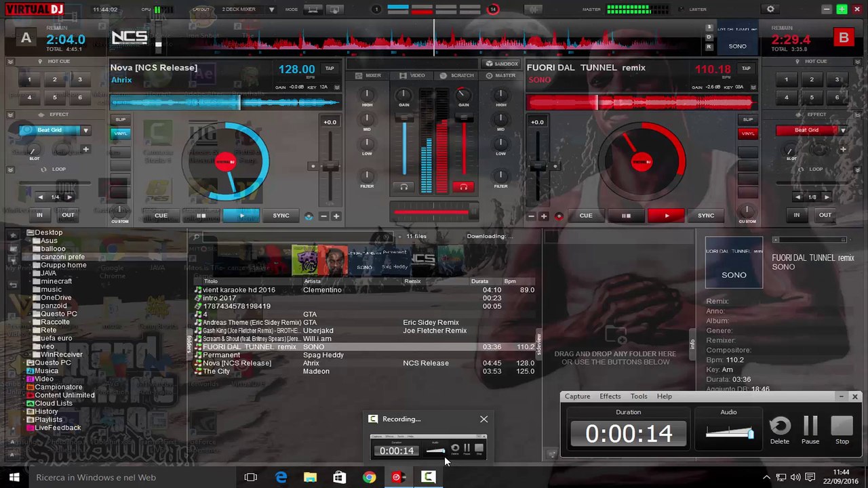Toggle SLIP mode on deck A

(120, 119)
